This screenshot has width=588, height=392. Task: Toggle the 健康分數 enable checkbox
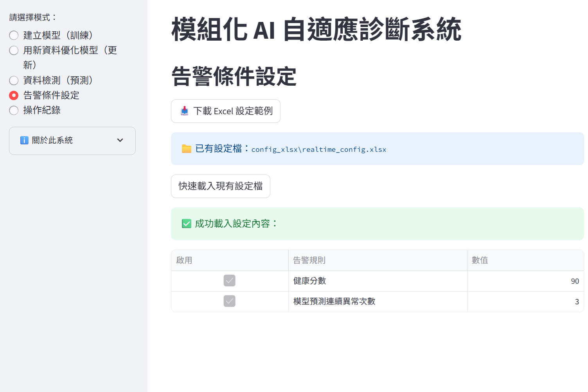pos(229,281)
